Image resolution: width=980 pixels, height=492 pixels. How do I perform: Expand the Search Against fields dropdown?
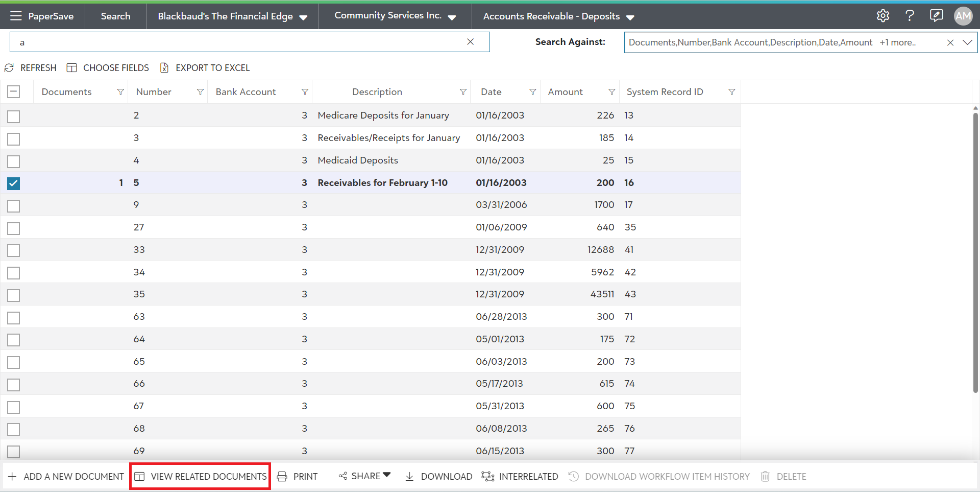(967, 42)
